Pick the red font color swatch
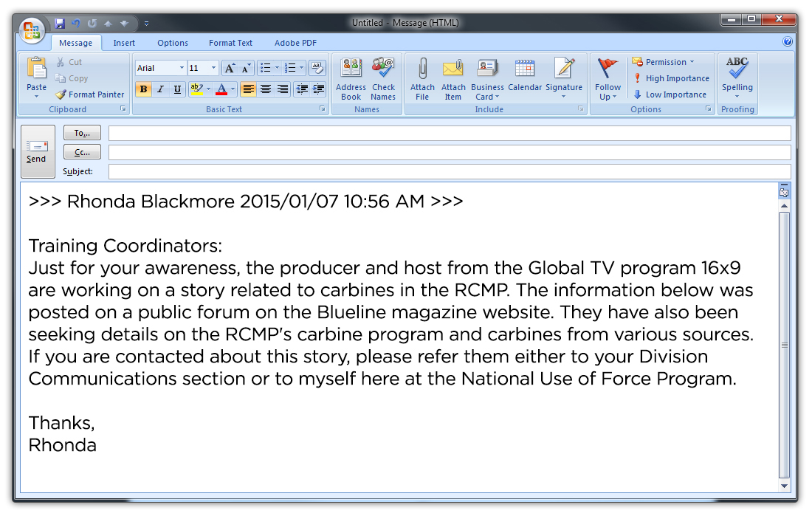This screenshot has height=516, width=812. point(221,89)
